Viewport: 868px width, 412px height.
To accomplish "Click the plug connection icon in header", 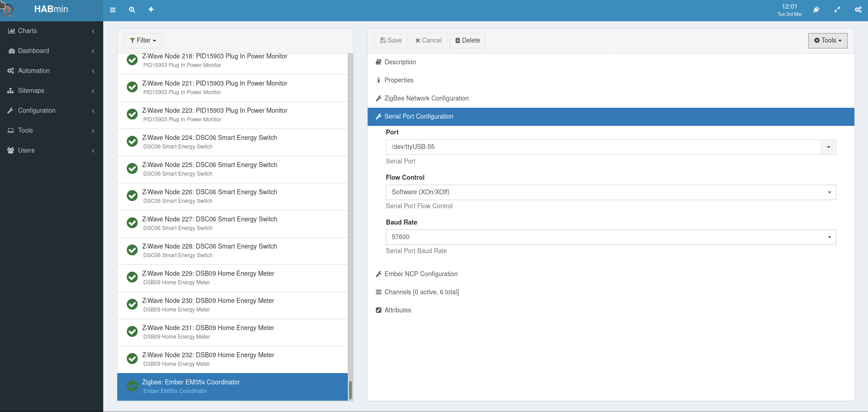I will (816, 10).
